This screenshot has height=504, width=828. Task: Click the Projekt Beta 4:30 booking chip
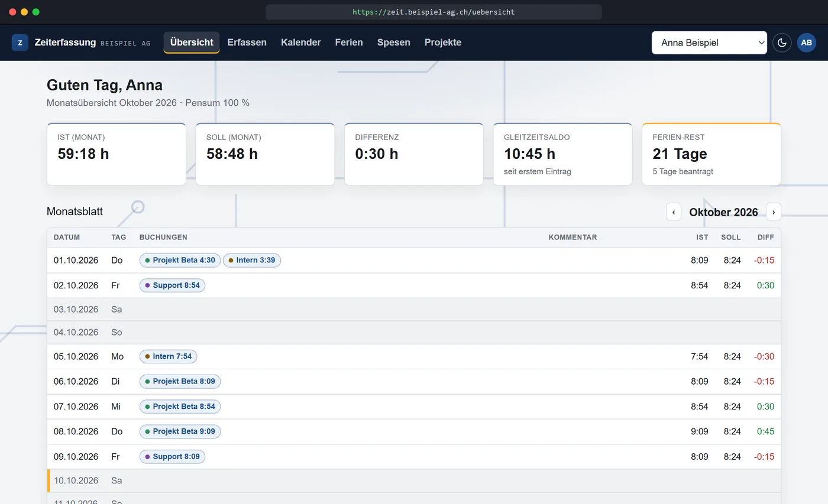tap(180, 260)
